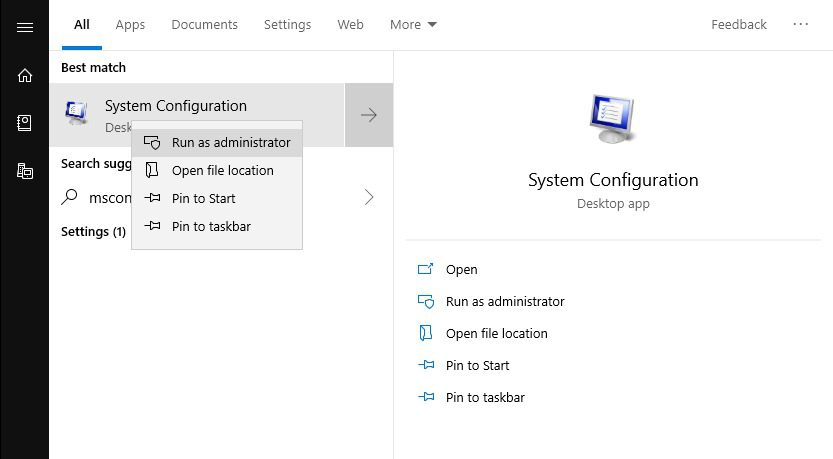This screenshot has width=833, height=459.
Task: Click Open in the right preview pane
Action: tap(461, 270)
